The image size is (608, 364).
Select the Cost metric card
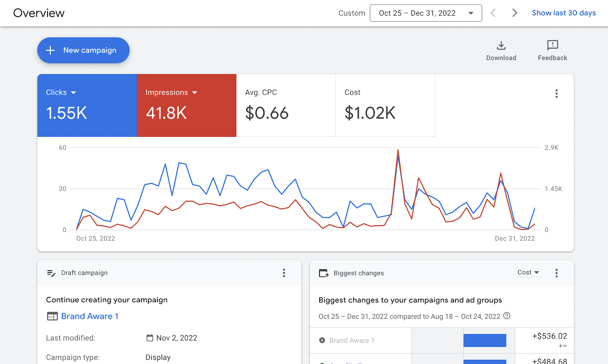[385, 105]
